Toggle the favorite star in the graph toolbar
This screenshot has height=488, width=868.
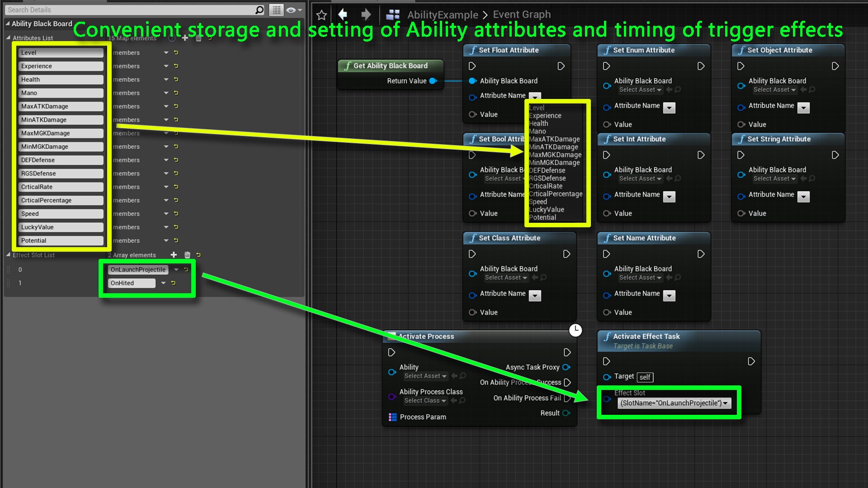[x=321, y=14]
